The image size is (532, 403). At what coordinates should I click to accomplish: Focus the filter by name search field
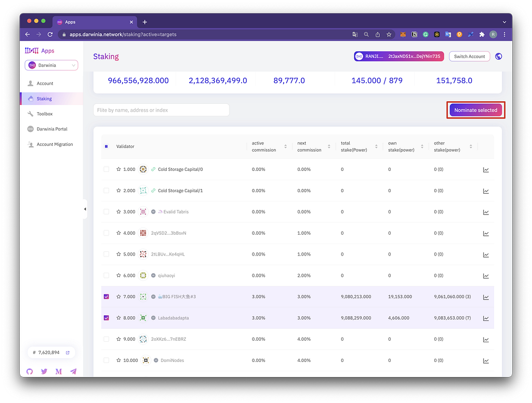[x=161, y=110]
